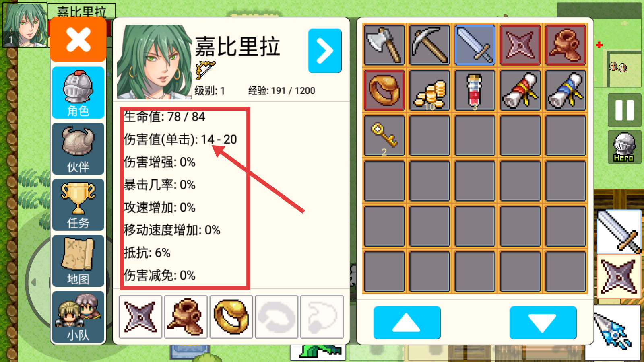Click the equipped shuriken weapon slot
Viewport: 644px width, 362px height.
pyautogui.click(x=140, y=317)
